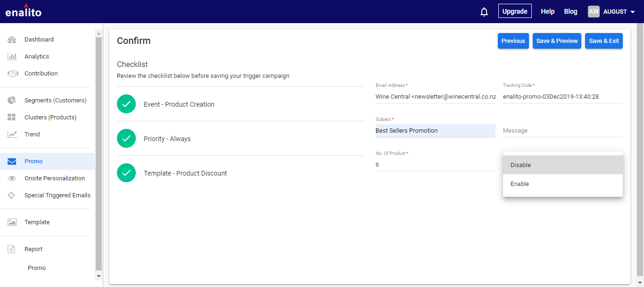
Task: Toggle the Event - Product Creation checkmark
Action: click(x=126, y=104)
